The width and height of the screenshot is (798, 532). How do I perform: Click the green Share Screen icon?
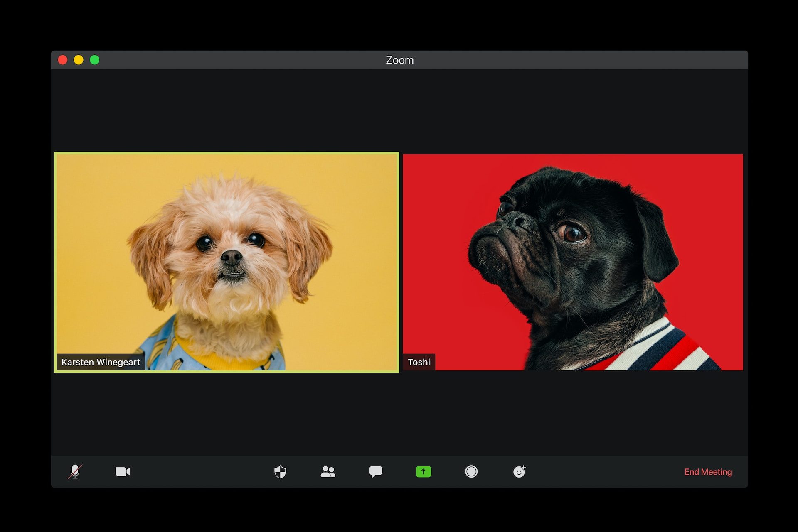(423, 472)
